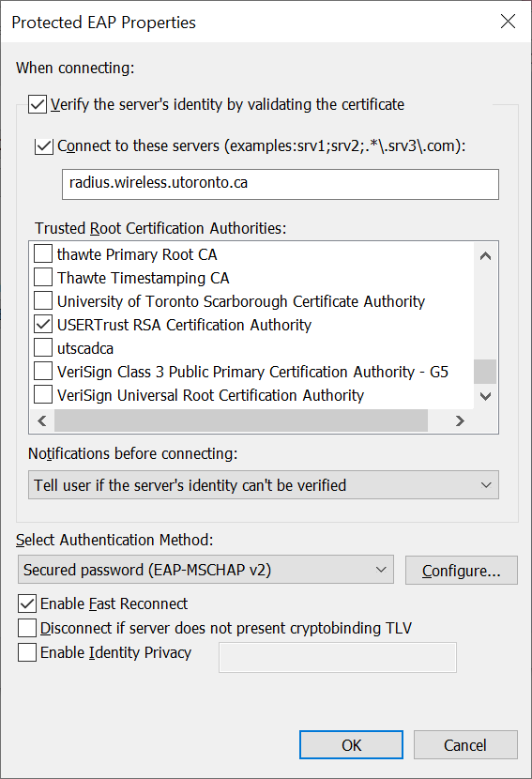Check VeriSign Universal Root Certification Authority box
Viewport: 532px width, 779px height.
tap(43, 395)
